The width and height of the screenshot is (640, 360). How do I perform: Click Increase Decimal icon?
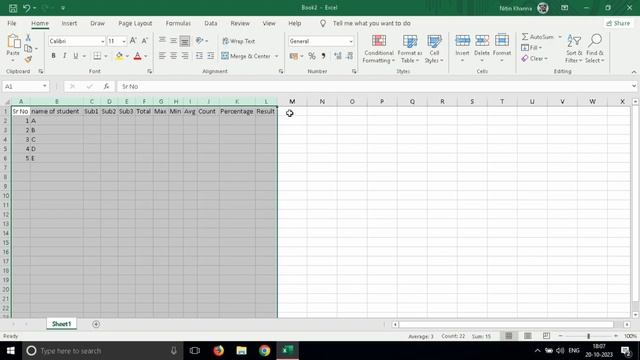coord(338,56)
